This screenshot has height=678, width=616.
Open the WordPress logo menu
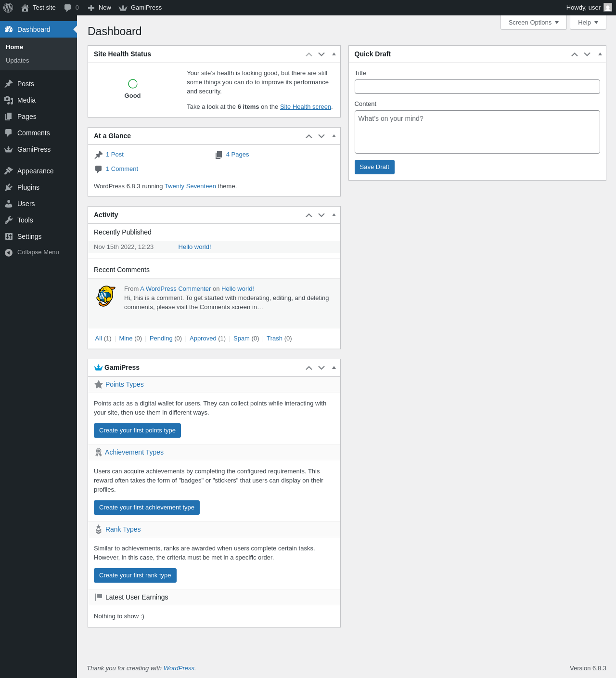click(8, 8)
